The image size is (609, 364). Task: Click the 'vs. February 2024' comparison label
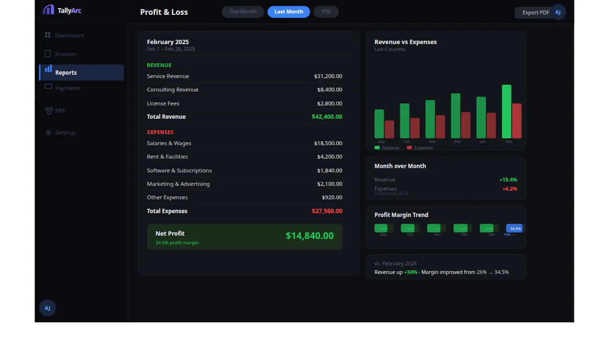point(396,263)
